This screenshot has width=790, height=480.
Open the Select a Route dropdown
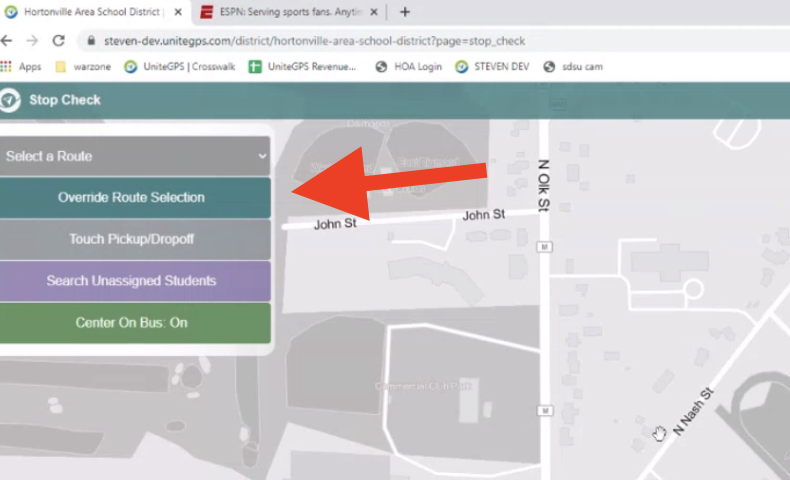tap(135, 156)
